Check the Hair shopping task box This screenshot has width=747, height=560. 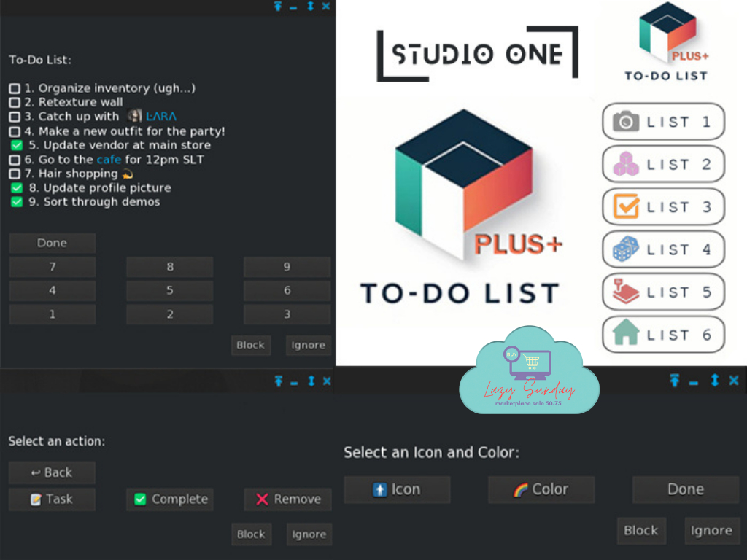pos(15,174)
